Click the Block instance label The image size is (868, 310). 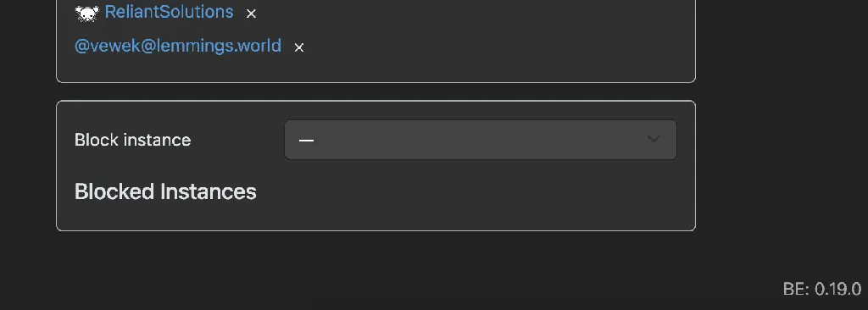click(133, 140)
